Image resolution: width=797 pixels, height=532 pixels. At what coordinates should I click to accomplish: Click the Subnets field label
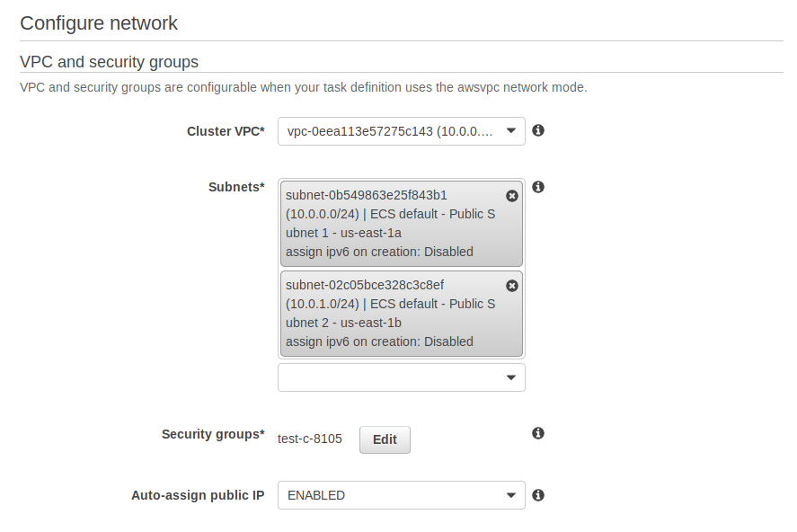(x=236, y=187)
